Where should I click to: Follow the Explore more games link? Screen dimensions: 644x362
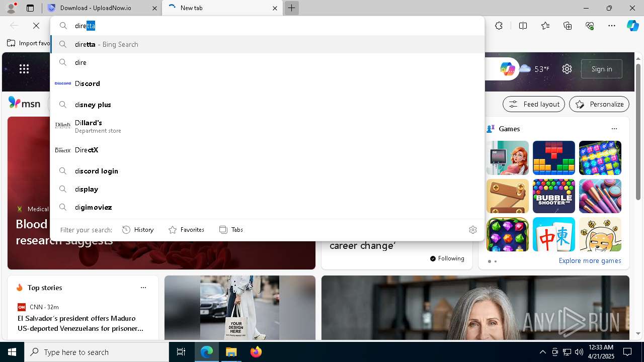[590, 260]
